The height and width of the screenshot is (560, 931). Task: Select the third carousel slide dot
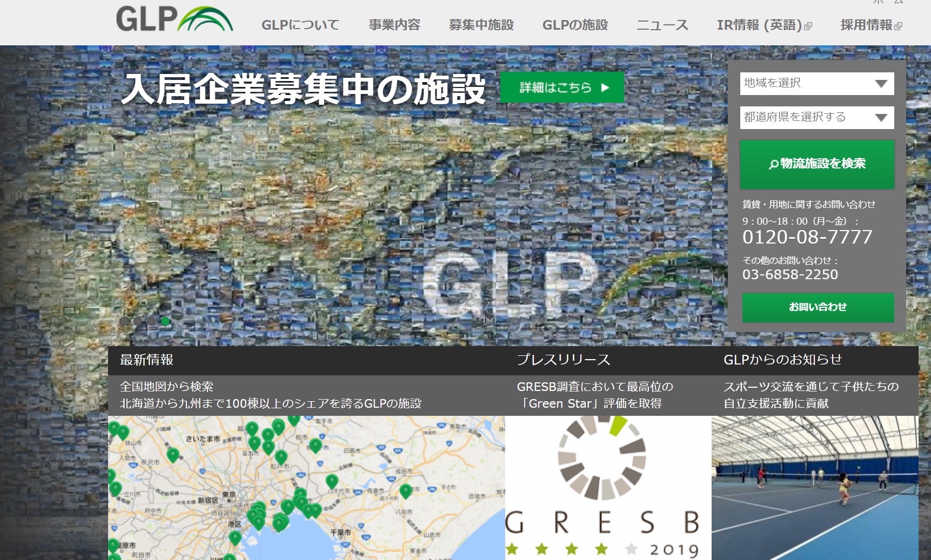pyautogui.click(x=152, y=321)
